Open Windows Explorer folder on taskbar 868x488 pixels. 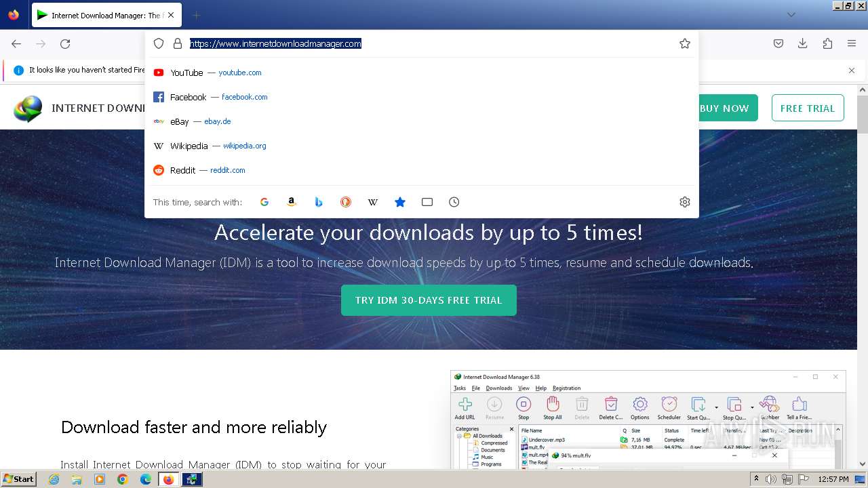pos(77,479)
